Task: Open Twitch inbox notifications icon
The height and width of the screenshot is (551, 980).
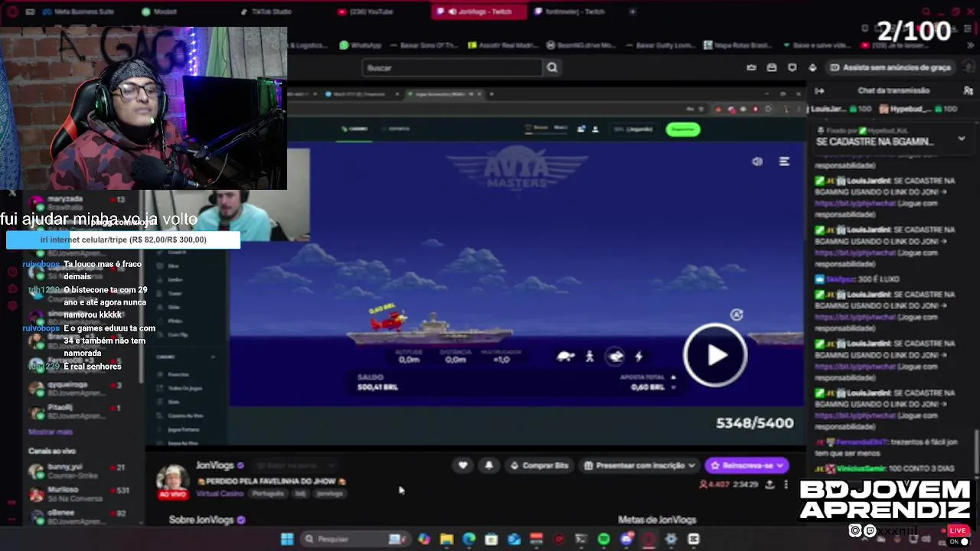Action: [772, 67]
